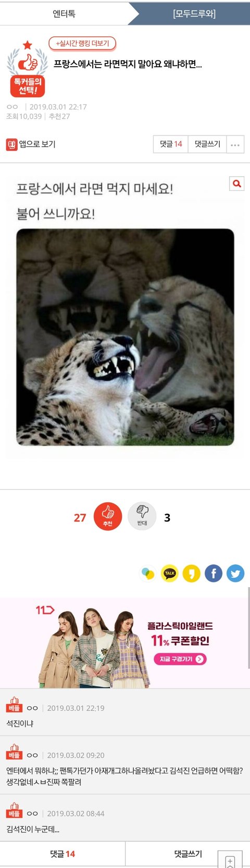Image resolution: width=250 pixels, height=868 pixels.
Task: Select bottom bar 댓글 14 tab
Action: (x=63, y=854)
